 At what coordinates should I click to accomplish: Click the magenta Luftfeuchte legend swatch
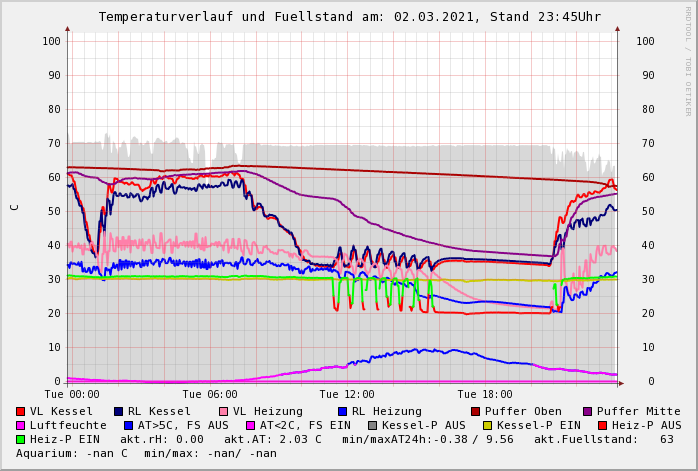[x=20, y=425]
